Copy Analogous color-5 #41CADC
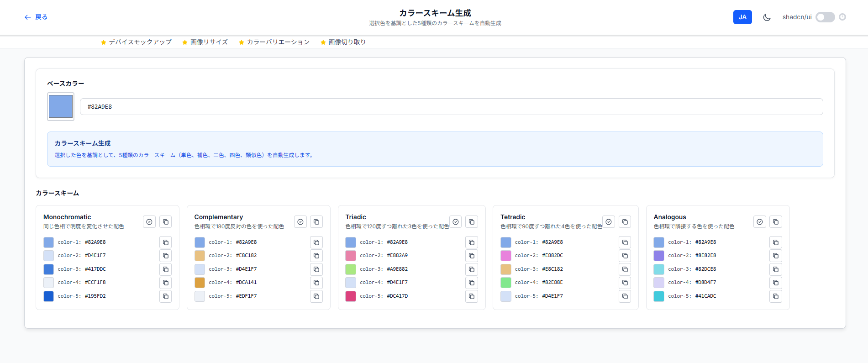The width and height of the screenshot is (868, 363). click(x=776, y=296)
